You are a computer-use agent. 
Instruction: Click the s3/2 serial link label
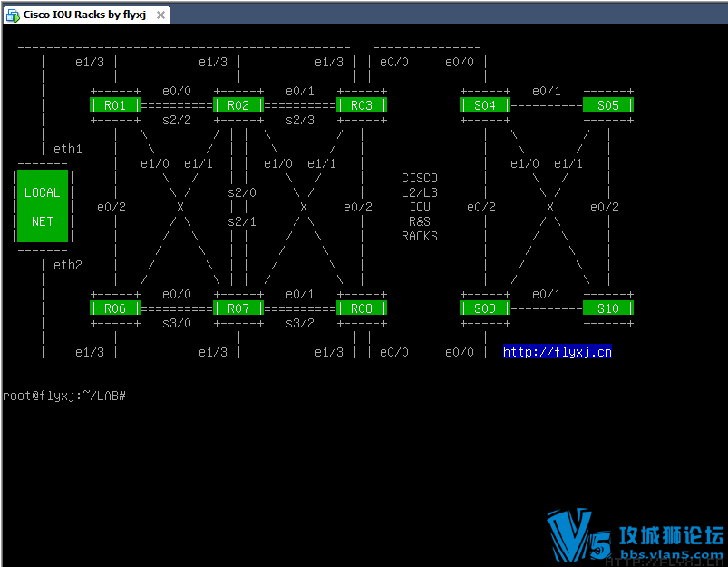click(300, 323)
